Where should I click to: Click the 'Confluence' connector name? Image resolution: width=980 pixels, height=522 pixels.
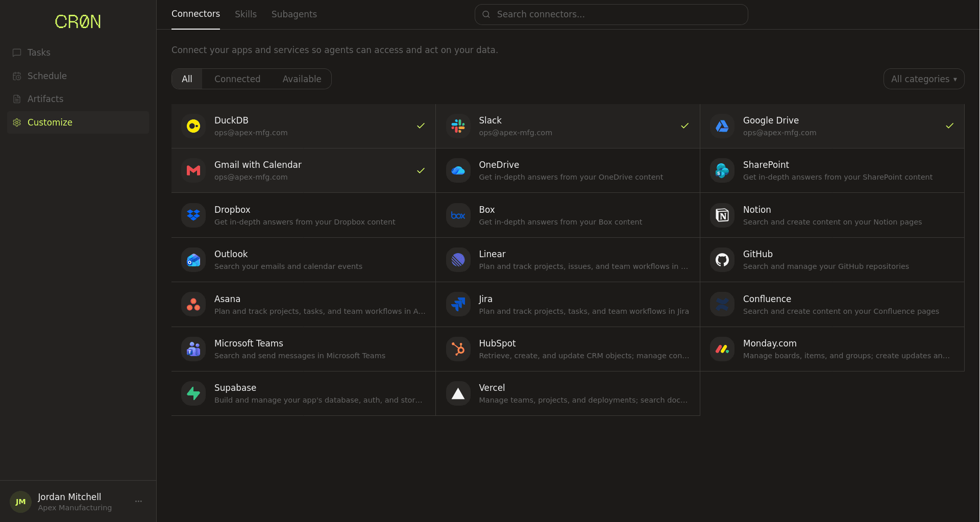[x=767, y=299]
